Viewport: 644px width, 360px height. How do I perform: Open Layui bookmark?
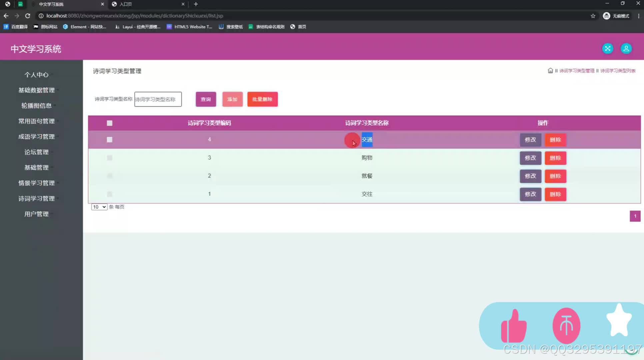(138, 27)
